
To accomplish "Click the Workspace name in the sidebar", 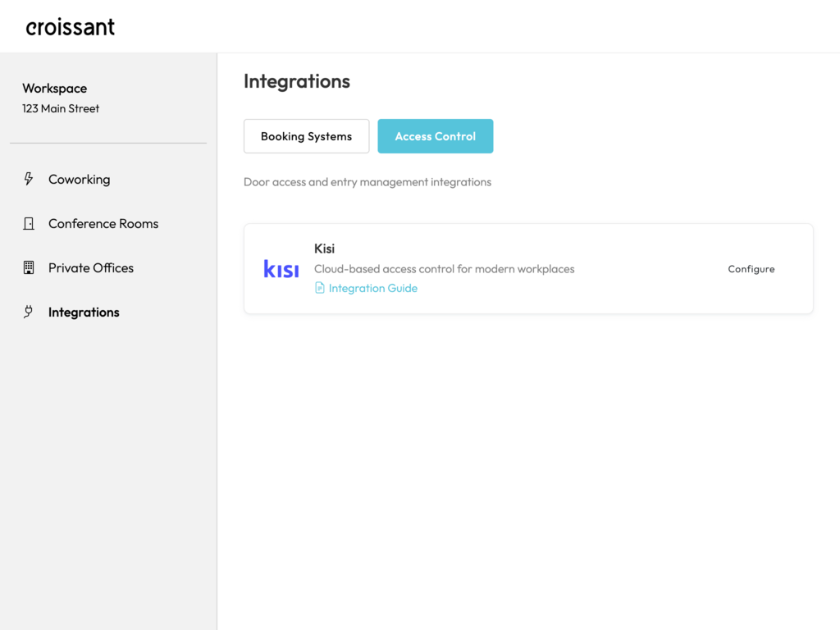I will click(55, 89).
